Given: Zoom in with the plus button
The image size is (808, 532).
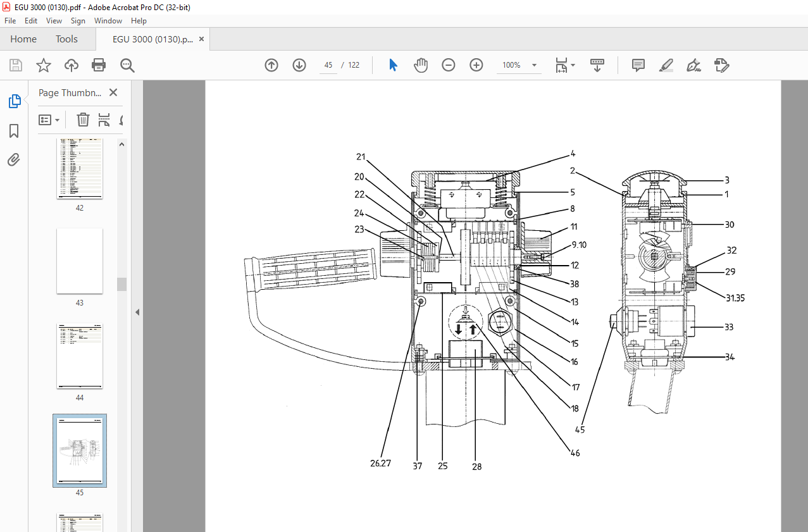Looking at the screenshot, I should point(476,65).
